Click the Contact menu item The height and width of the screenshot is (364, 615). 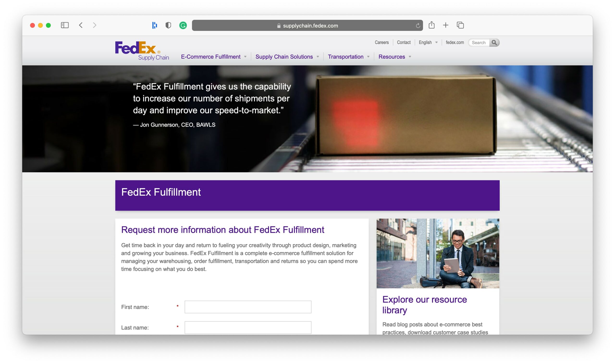pyautogui.click(x=404, y=42)
